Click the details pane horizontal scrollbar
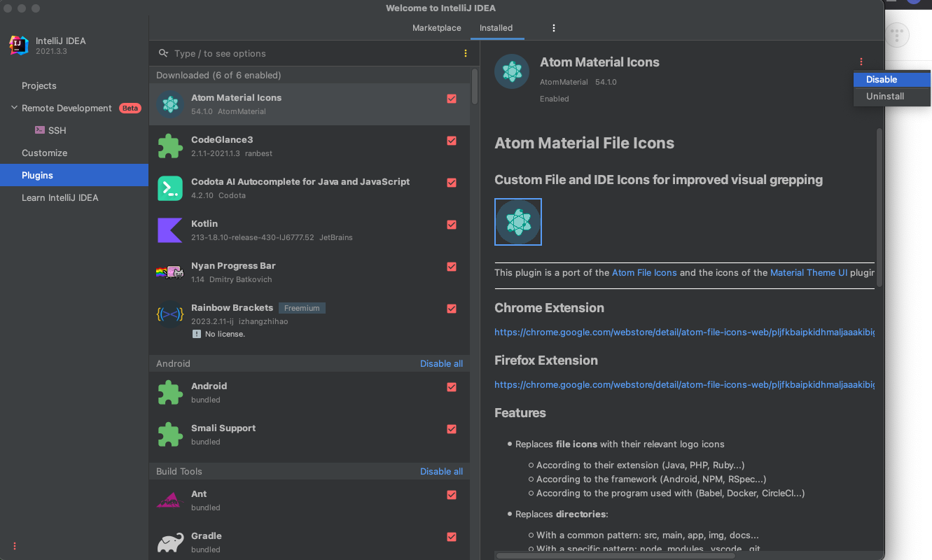This screenshot has width=932, height=560. [x=615, y=555]
